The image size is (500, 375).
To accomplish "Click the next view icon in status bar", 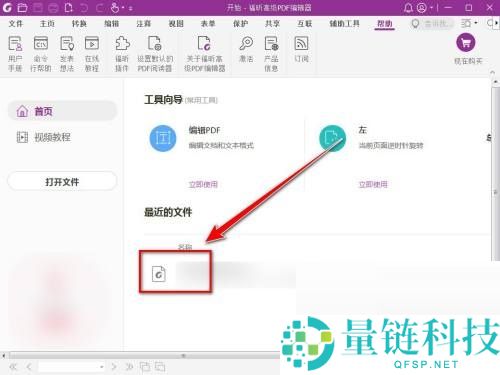I will click(160, 367).
